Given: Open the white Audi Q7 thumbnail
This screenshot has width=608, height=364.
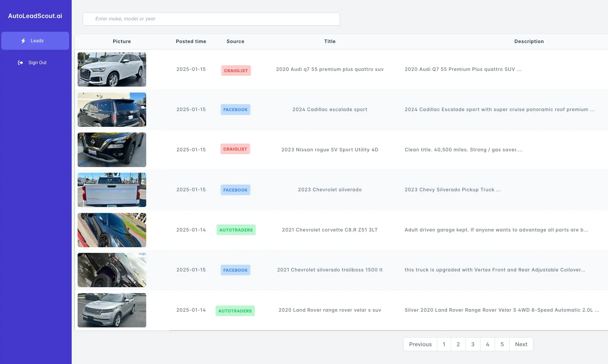Looking at the screenshot, I should [112, 69].
